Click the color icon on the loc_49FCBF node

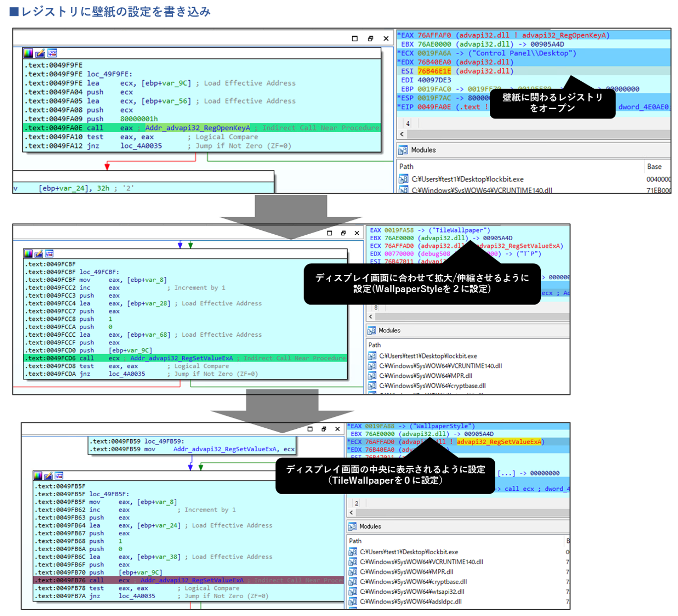click(28, 254)
